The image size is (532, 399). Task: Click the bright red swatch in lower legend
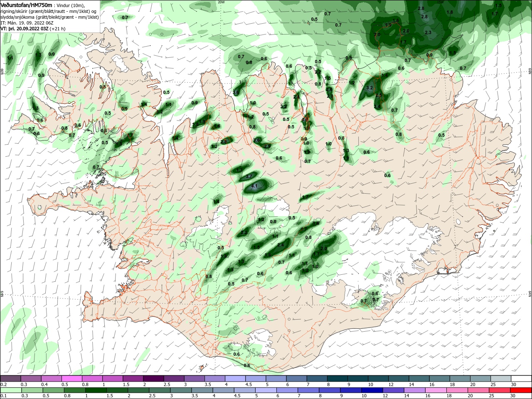coord(521,391)
